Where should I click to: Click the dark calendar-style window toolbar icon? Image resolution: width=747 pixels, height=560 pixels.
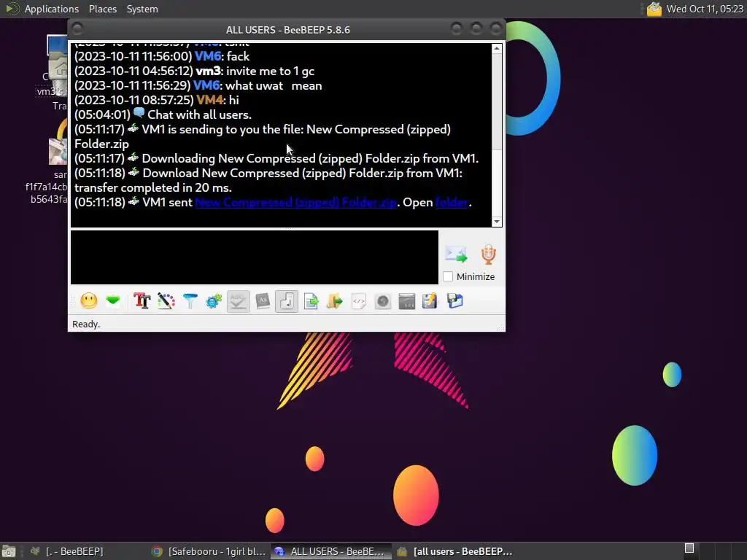[x=407, y=301]
